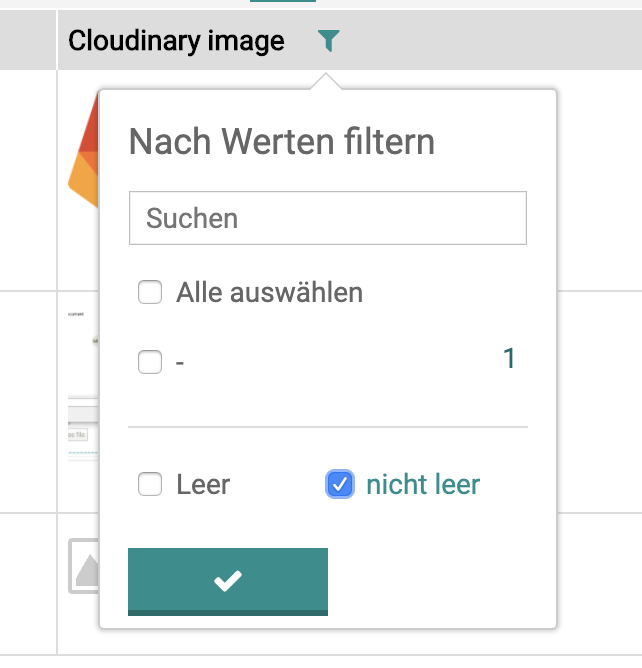Open the orange logo image thumbnail
This screenshot has height=668, width=642.
pyautogui.click(x=83, y=151)
